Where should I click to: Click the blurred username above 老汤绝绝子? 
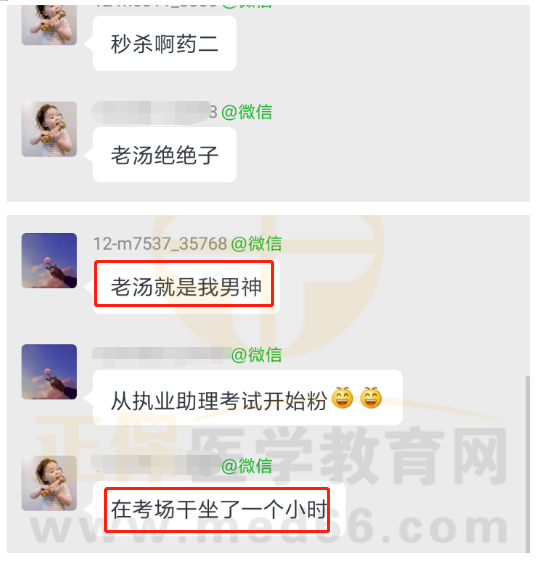tap(154, 112)
